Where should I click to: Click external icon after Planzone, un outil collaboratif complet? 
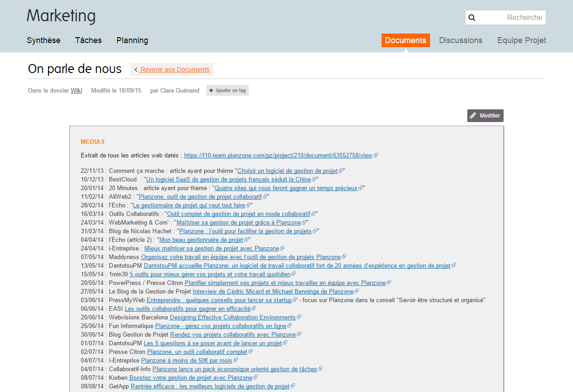click(250, 352)
